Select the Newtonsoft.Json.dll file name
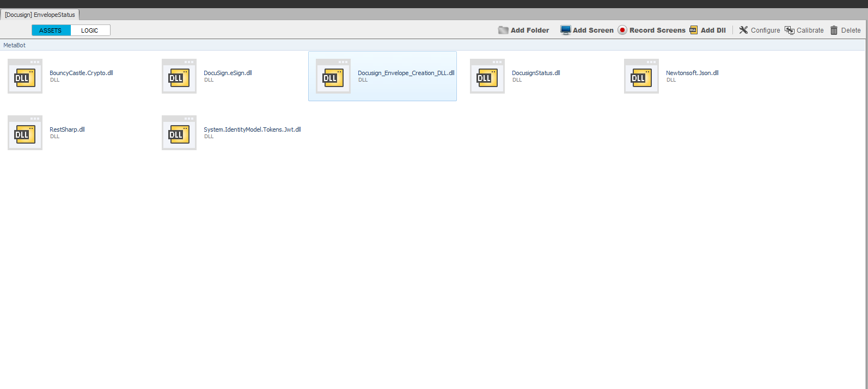This screenshot has width=868, height=389. (692, 73)
